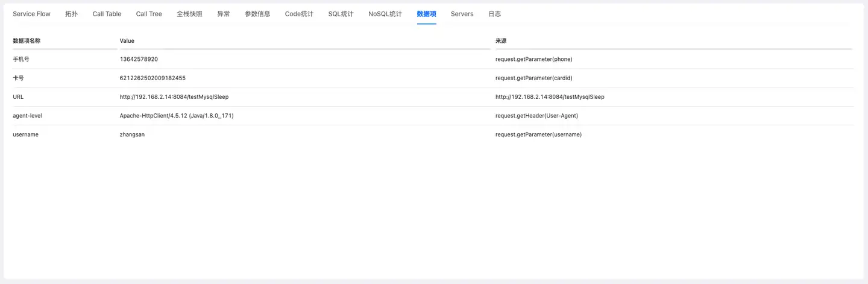Open the 异常 tab
The height and width of the screenshot is (284, 868).
223,14
